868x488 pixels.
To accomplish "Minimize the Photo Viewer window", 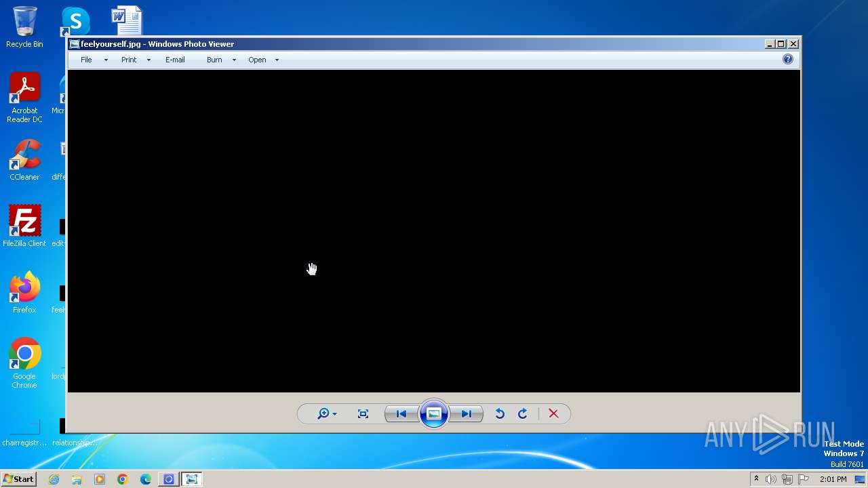I will (x=769, y=43).
